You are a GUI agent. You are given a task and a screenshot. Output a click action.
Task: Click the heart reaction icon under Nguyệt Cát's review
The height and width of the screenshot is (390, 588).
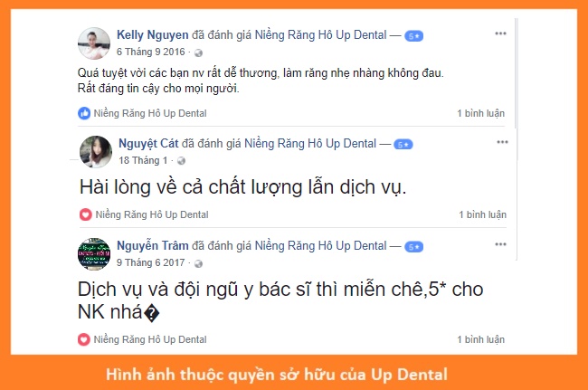pyautogui.click(x=86, y=214)
